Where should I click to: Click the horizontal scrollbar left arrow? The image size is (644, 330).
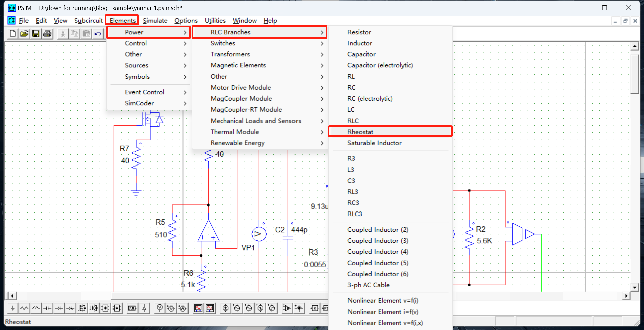12,296
